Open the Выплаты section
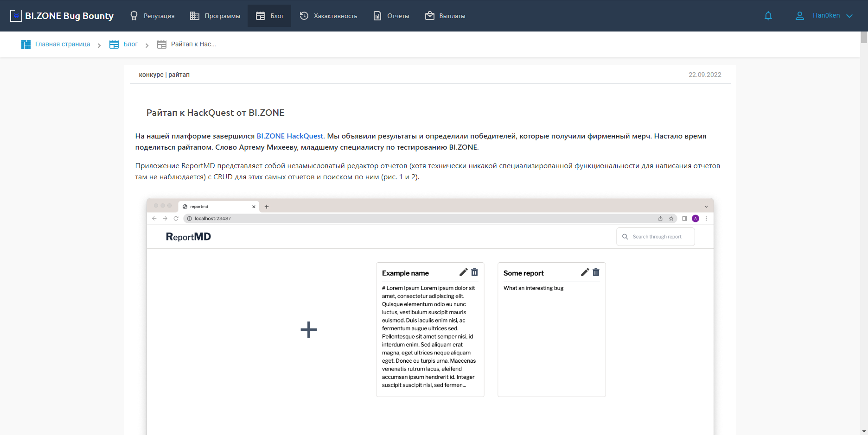This screenshot has height=435, width=868. (x=445, y=16)
